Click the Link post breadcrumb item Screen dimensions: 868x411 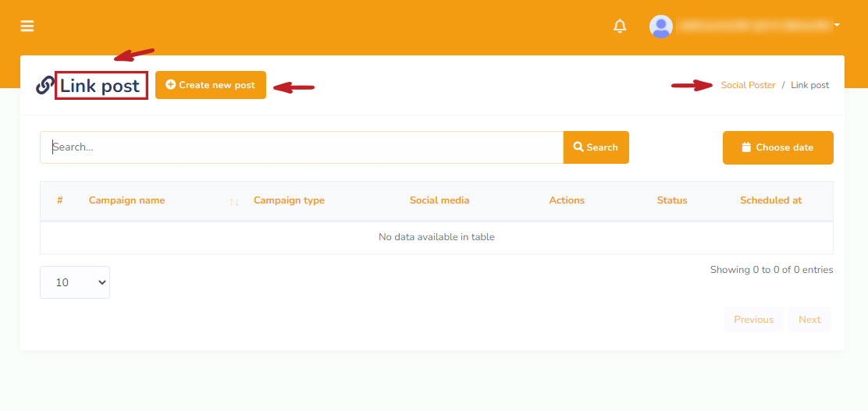click(x=809, y=85)
